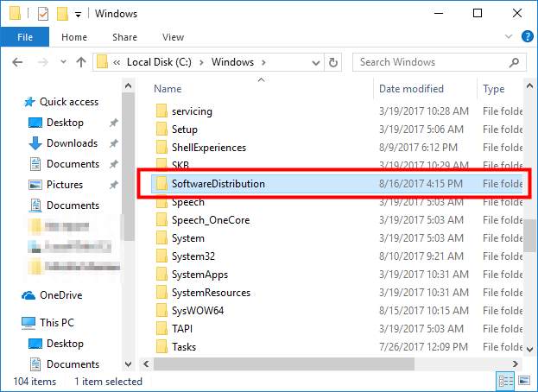Open OneDrive in the navigation pane
The width and height of the screenshot is (538, 392).
(61, 295)
